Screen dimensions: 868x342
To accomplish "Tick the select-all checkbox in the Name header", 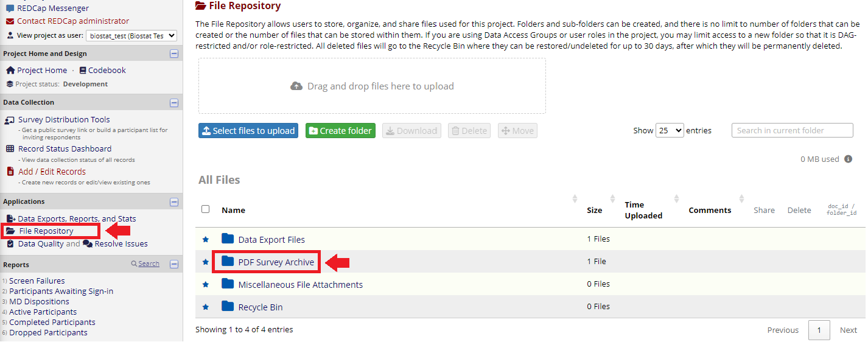I will click(x=205, y=209).
